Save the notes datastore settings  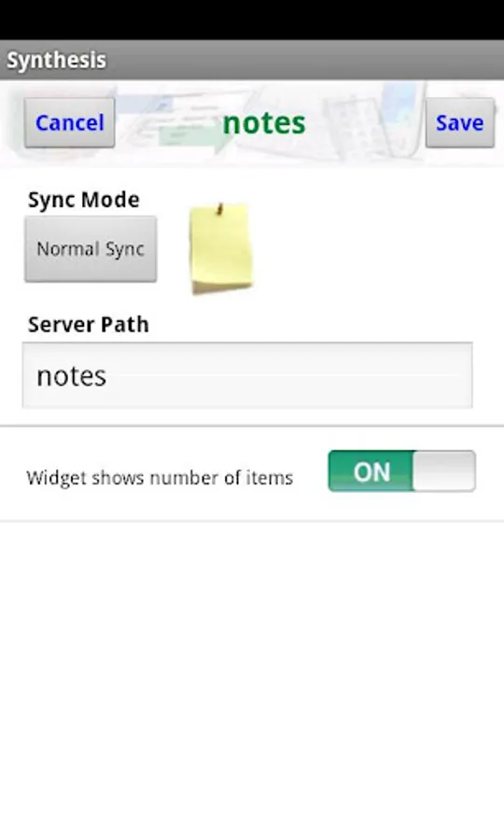click(x=459, y=122)
